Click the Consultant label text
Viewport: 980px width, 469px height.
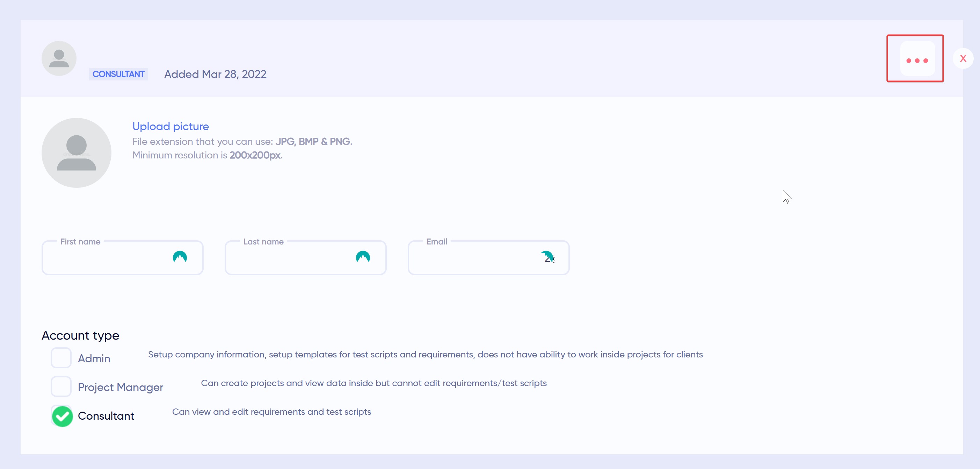(106, 416)
